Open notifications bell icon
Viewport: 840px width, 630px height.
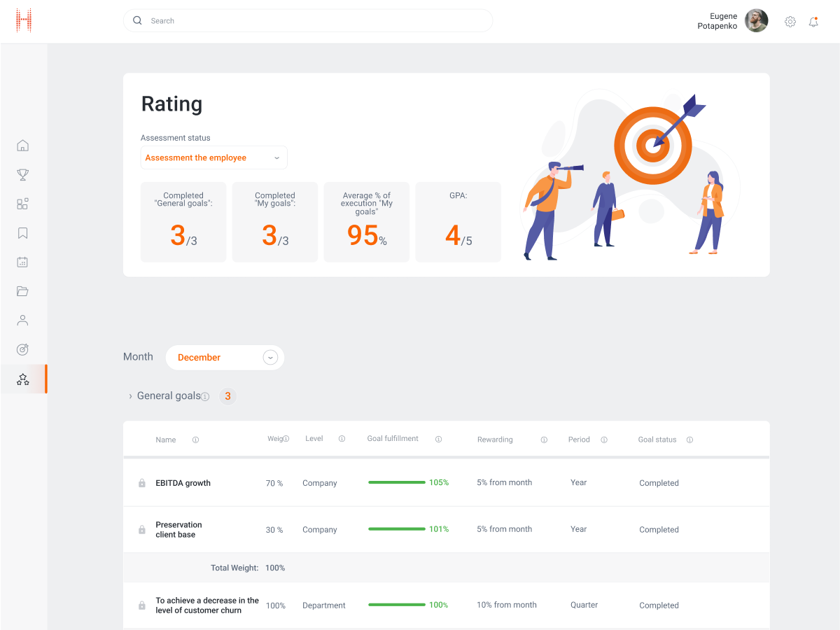tap(813, 22)
